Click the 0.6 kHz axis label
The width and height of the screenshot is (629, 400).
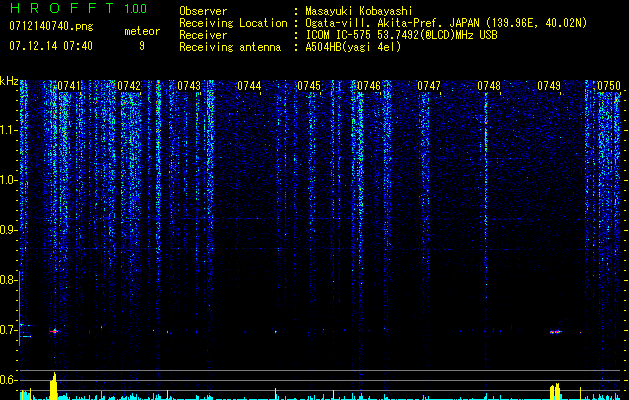(7, 380)
